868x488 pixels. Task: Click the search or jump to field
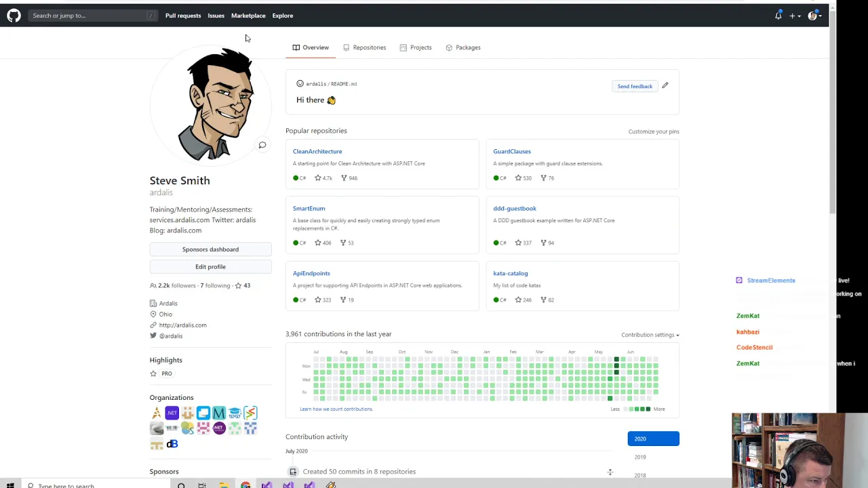(93, 16)
